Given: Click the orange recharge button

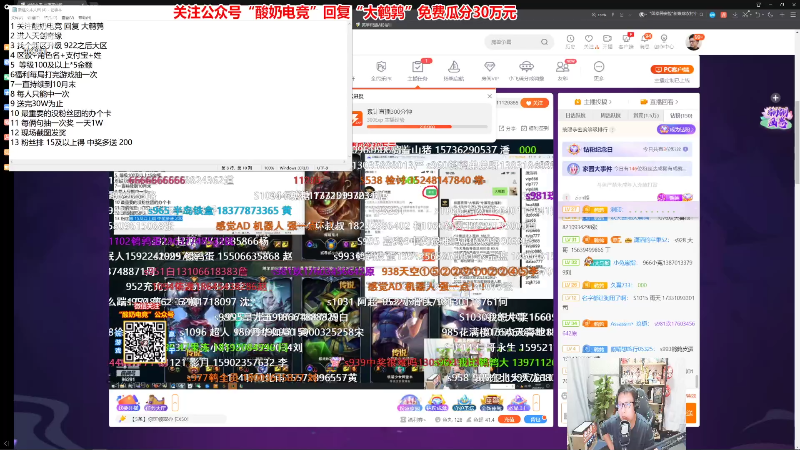Looking at the screenshot, I should (509, 419).
